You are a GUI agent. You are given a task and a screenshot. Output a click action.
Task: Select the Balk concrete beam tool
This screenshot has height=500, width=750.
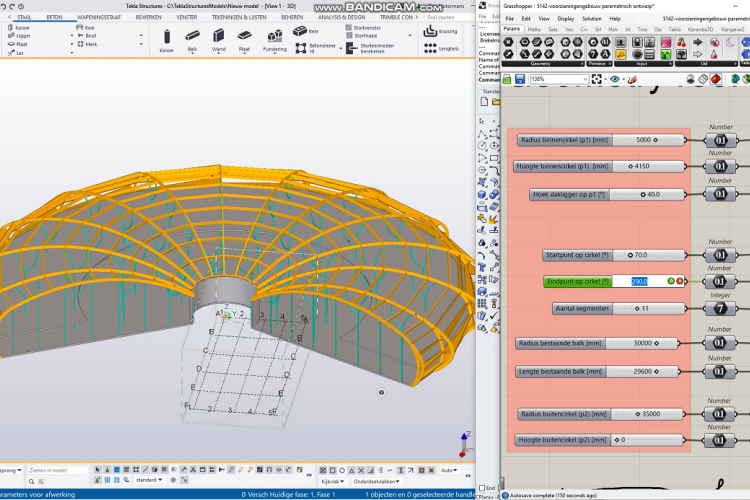[192, 40]
